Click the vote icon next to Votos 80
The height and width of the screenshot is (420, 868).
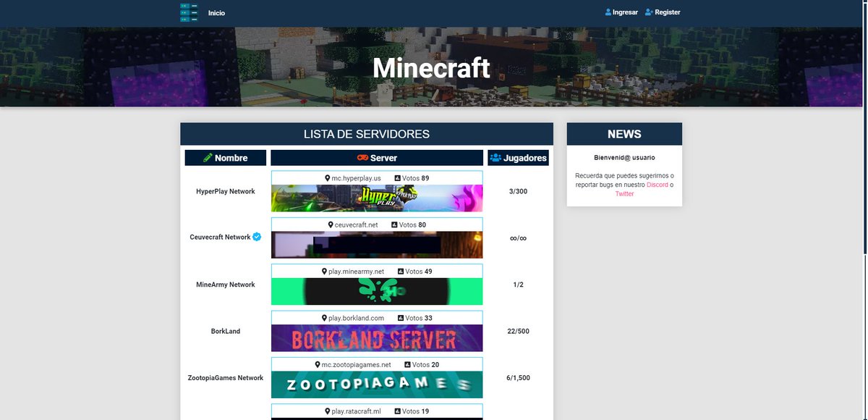pyautogui.click(x=394, y=224)
